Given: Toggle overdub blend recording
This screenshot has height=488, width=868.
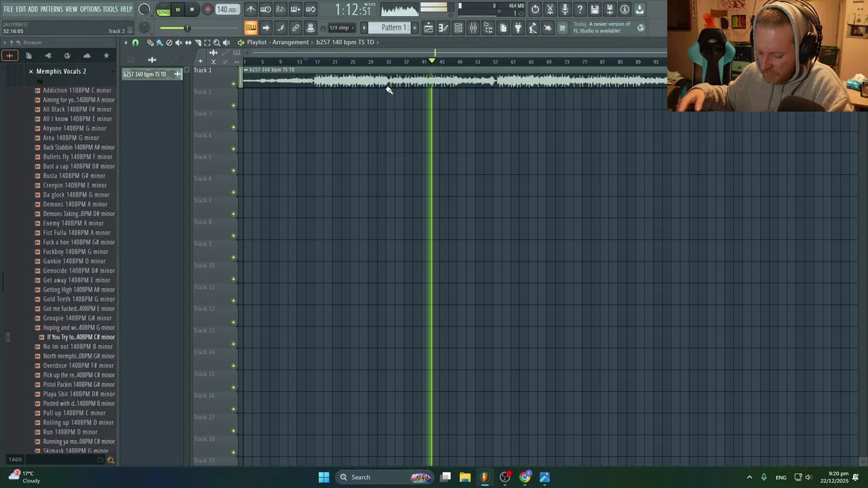Looking at the screenshot, I should pos(295,9).
